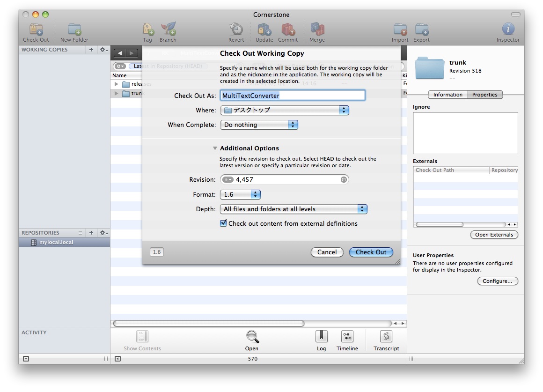Toggle the bottom pane icon below file list
Viewport: 543px width, 392px height.
pos(118,359)
